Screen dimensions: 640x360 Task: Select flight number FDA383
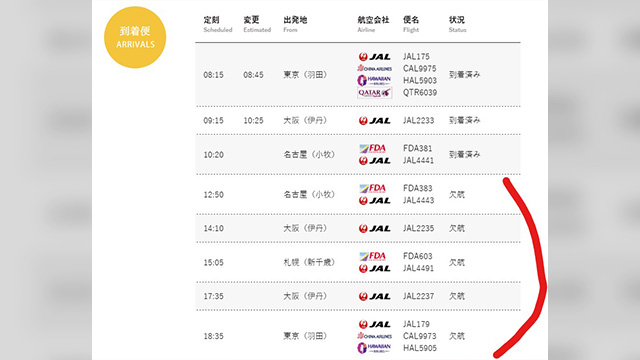coord(418,188)
